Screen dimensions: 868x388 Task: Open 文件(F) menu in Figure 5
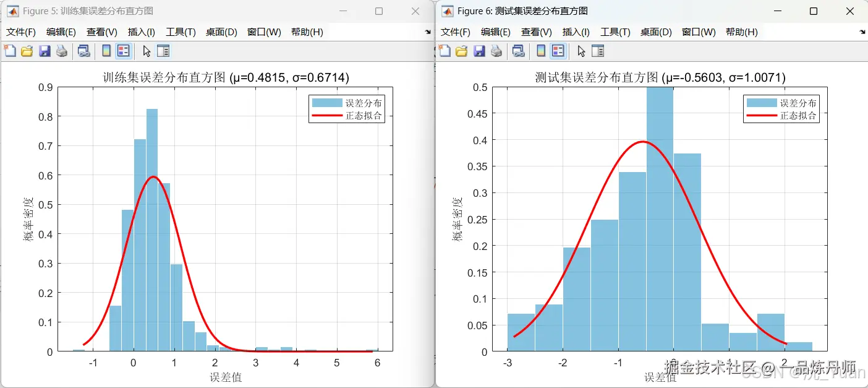[21, 32]
